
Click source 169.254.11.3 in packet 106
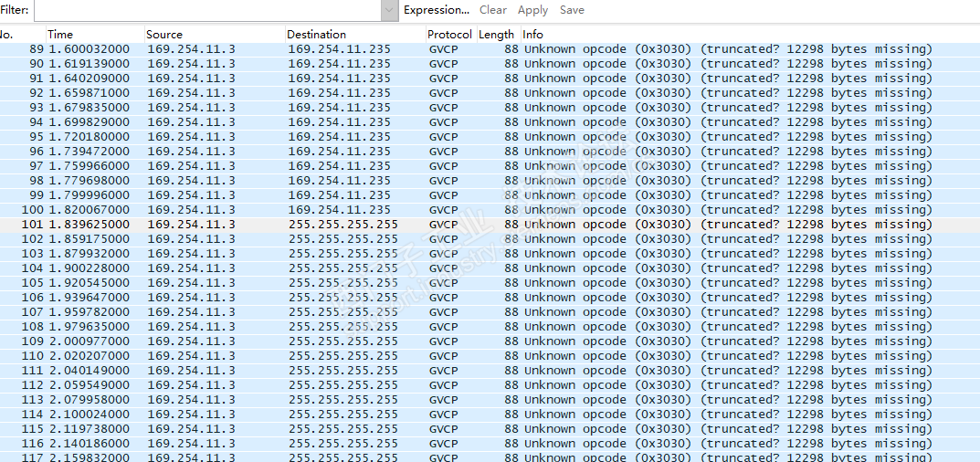tap(191, 297)
